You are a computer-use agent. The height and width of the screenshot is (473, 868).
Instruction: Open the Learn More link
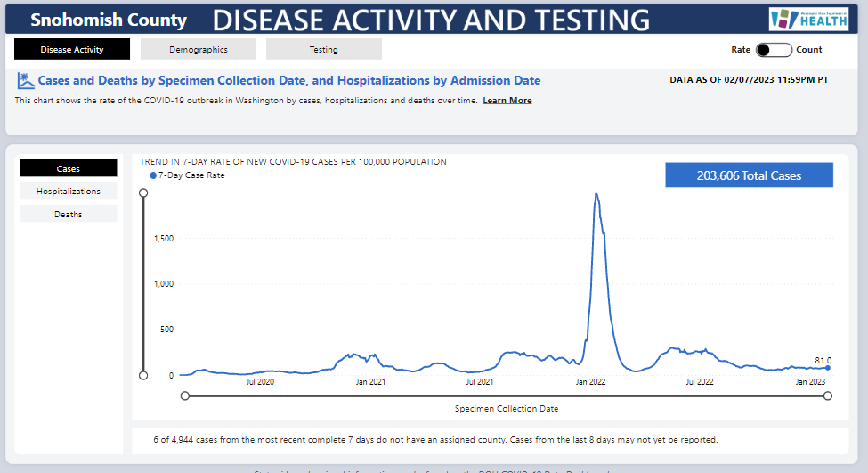click(507, 101)
